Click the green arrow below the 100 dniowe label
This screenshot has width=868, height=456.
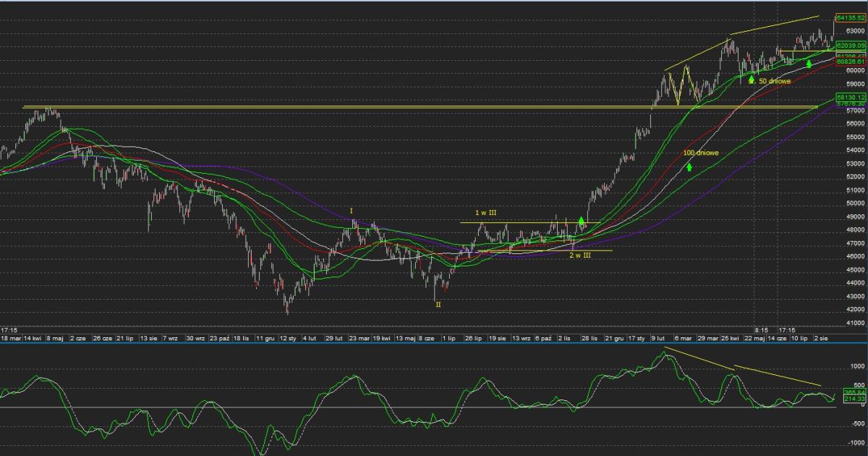pos(689,166)
